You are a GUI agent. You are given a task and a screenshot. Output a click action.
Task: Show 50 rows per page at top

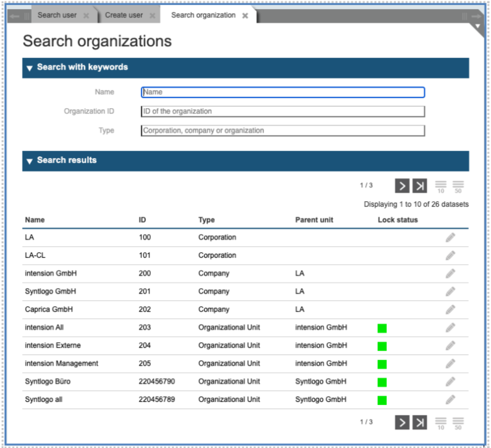[x=458, y=186]
